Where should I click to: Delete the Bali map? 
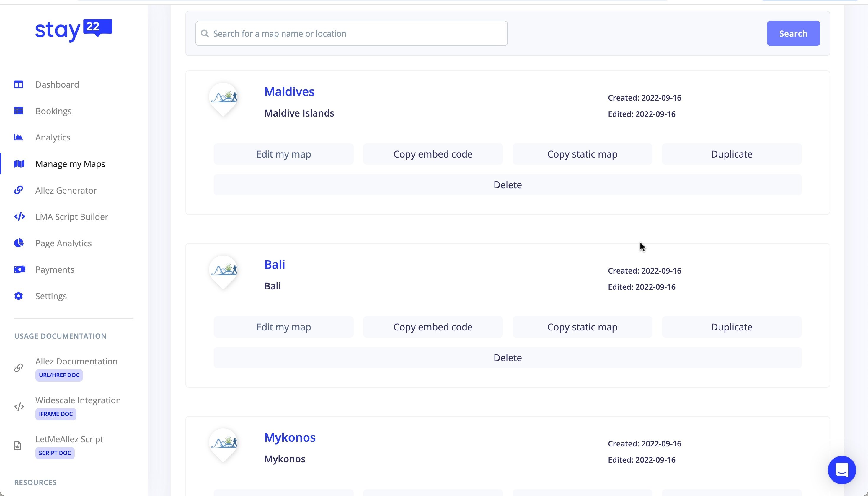508,358
